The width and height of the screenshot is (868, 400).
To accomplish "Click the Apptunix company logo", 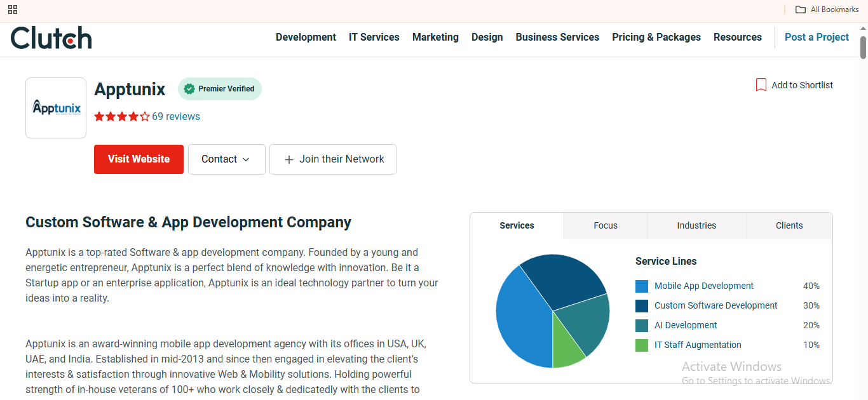I will (x=56, y=108).
